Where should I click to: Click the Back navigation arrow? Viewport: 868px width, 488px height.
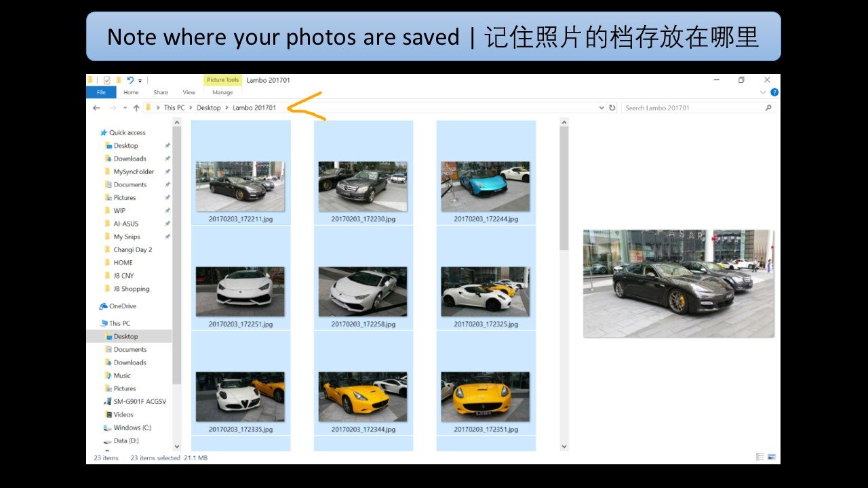(x=96, y=108)
